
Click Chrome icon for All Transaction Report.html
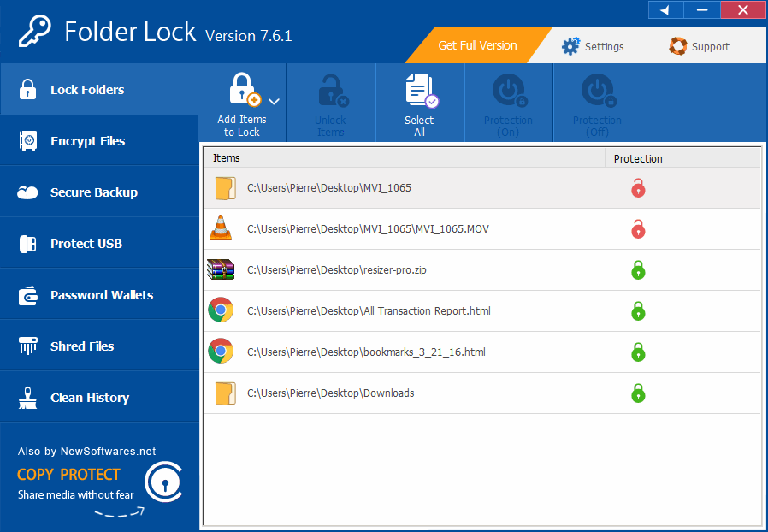tap(221, 310)
